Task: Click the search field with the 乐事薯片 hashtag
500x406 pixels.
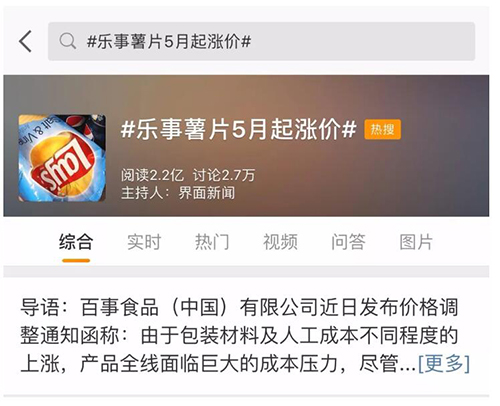Action: [261, 41]
